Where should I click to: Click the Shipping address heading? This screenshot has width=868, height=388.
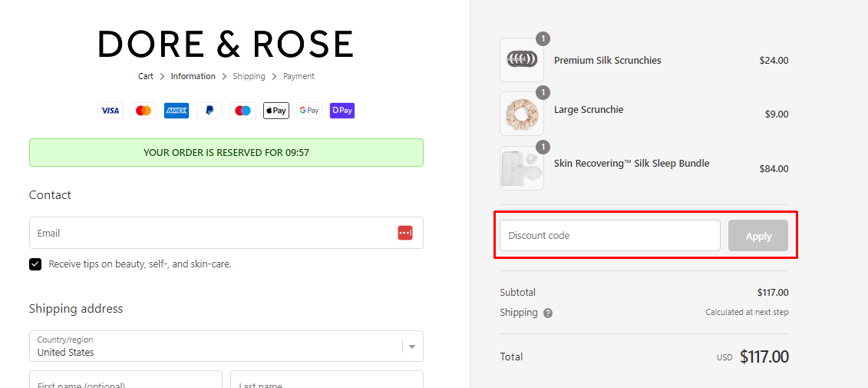point(76,309)
